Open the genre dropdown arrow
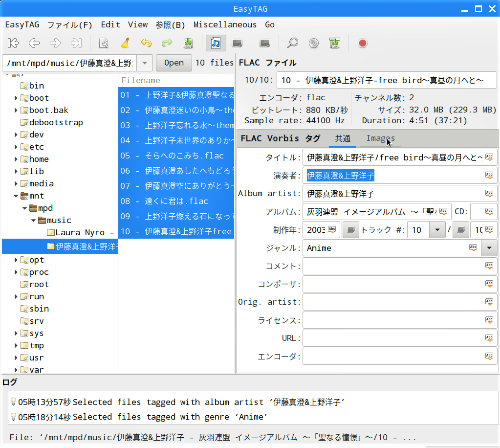Image resolution: width=500 pixels, height=448 pixels. point(489,248)
